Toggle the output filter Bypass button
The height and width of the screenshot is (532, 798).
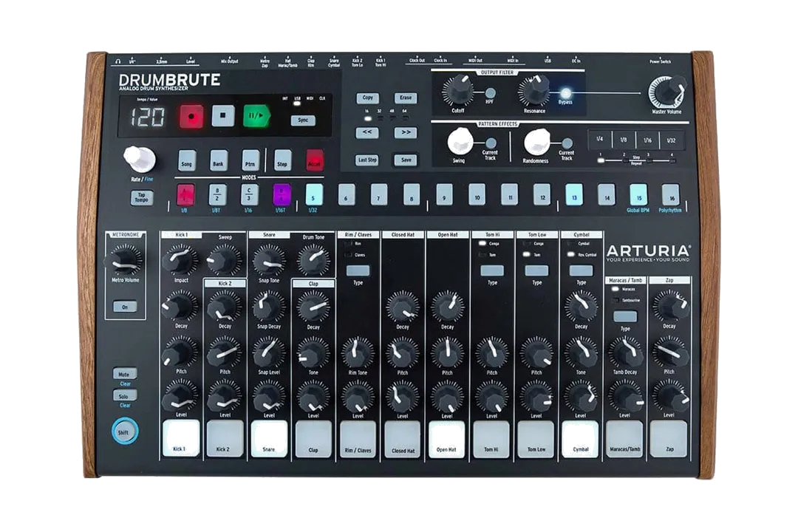point(565,93)
